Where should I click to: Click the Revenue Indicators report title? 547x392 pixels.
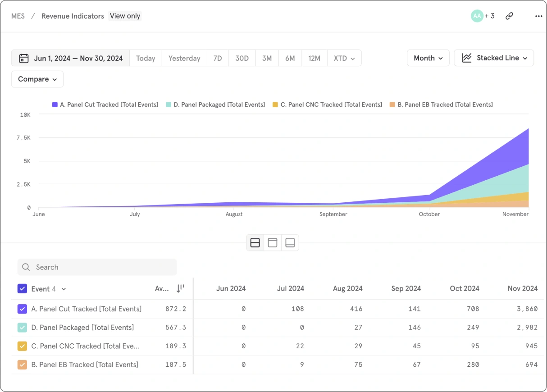point(73,16)
